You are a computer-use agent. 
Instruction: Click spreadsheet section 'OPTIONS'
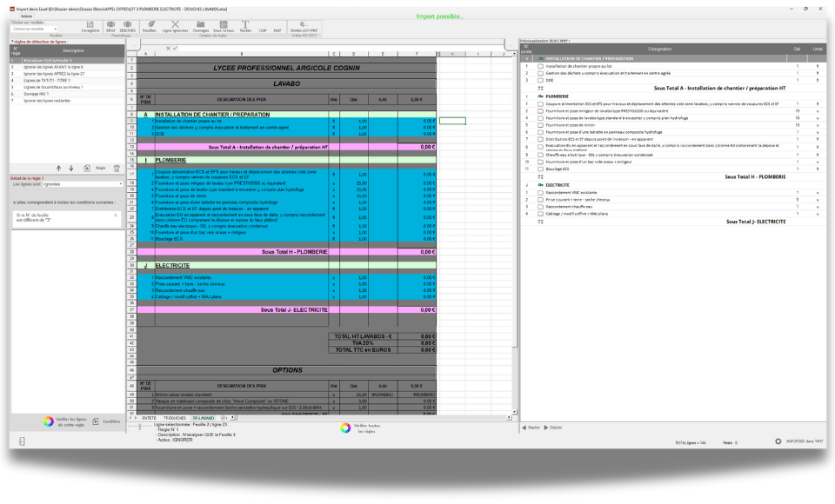pos(286,370)
